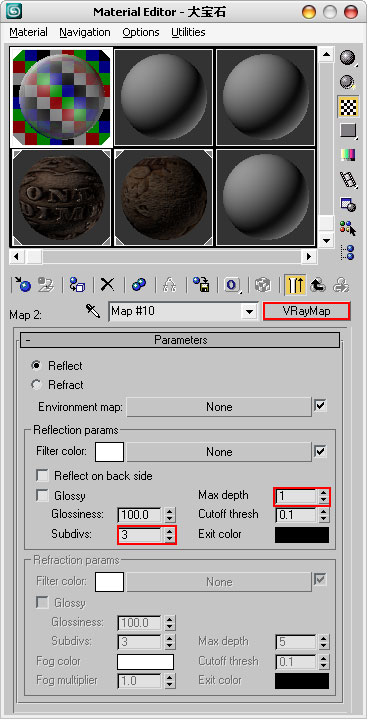Enable Glossy checkbox in Reflection params

pos(43,496)
